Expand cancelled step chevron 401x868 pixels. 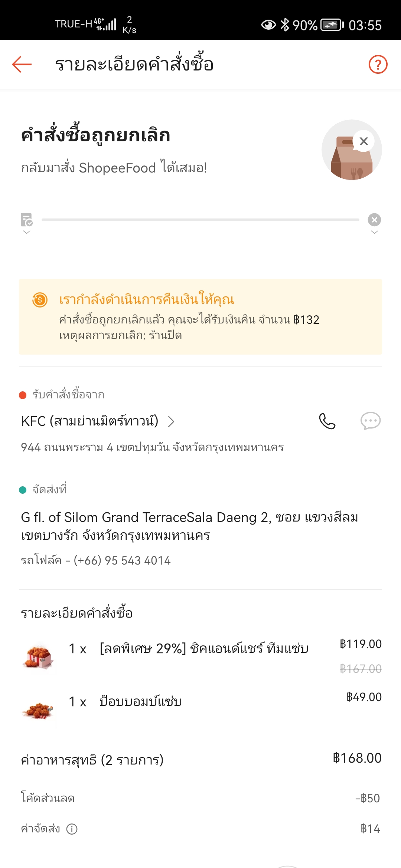[x=374, y=232]
